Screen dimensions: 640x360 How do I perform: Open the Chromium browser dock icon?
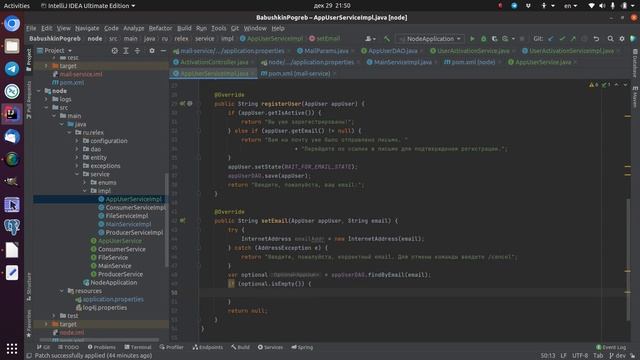pos(12,24)
